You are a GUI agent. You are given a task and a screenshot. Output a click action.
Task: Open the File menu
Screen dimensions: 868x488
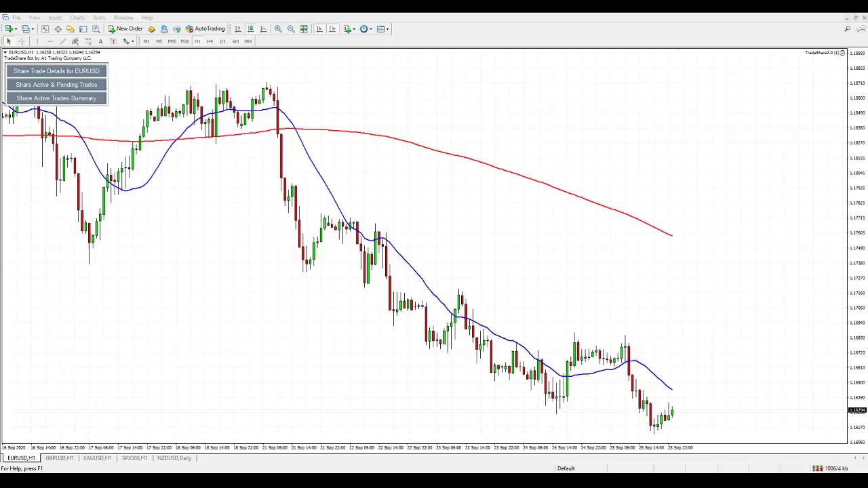16,17
